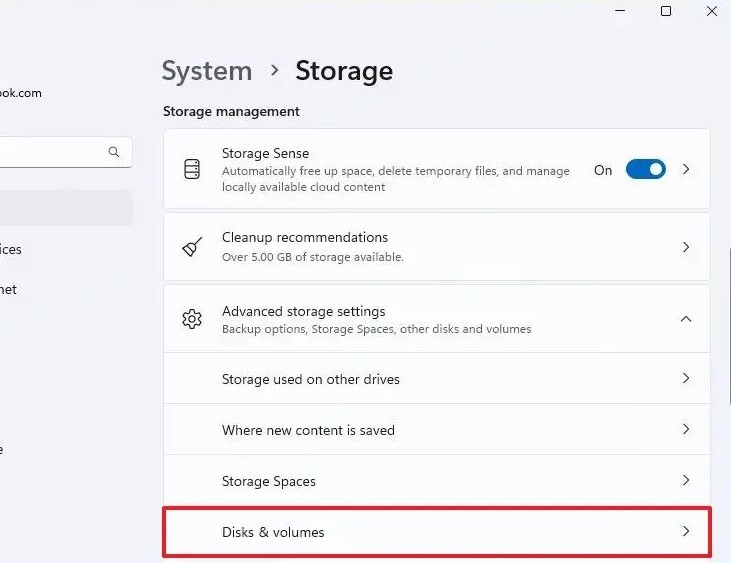
Task: Turn off the Storage Sense toggle
Action: (x=645, y=170)
